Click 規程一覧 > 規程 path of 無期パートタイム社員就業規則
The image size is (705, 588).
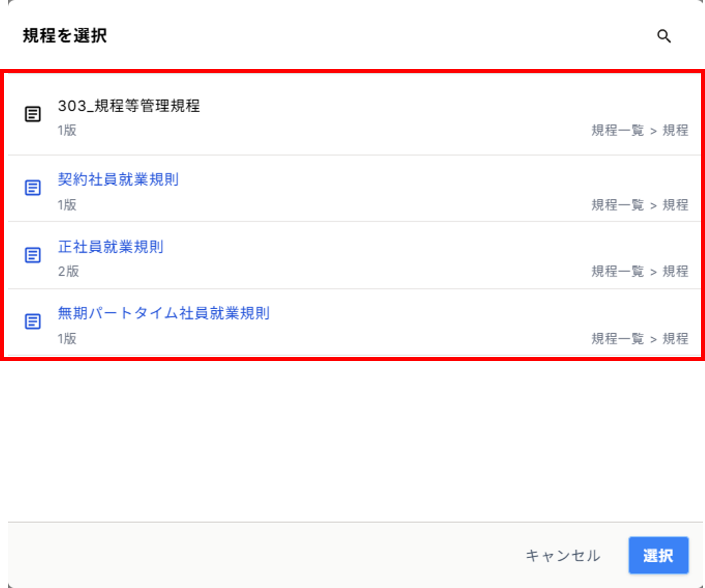[x=639, y=339]
